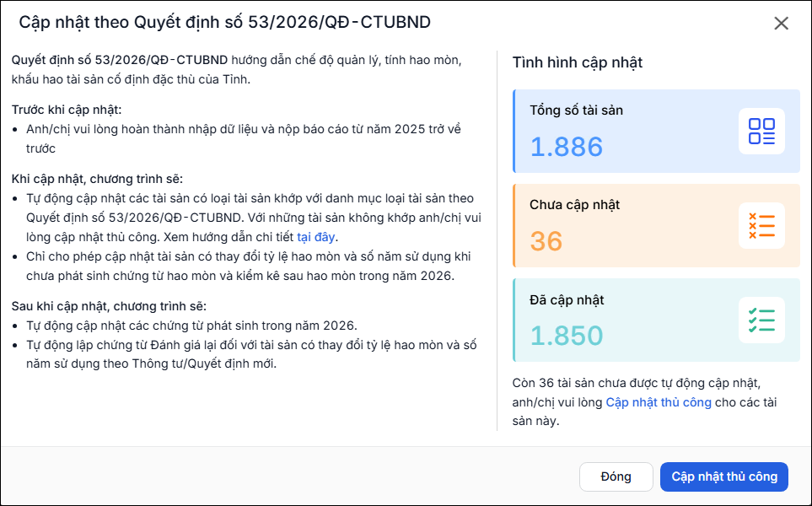This screenshot has height=506, width=812.
Task: Select the Chưa cập nhật card label
Action: (574, 205)
